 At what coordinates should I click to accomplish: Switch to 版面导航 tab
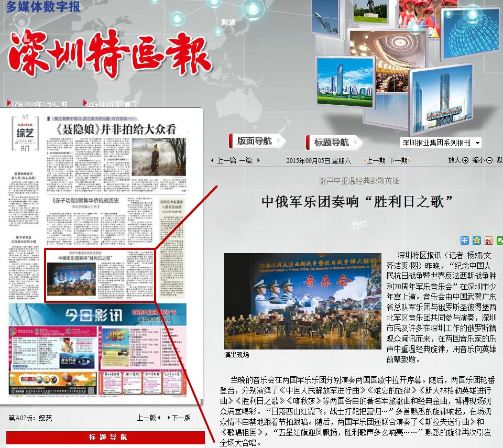255,141
